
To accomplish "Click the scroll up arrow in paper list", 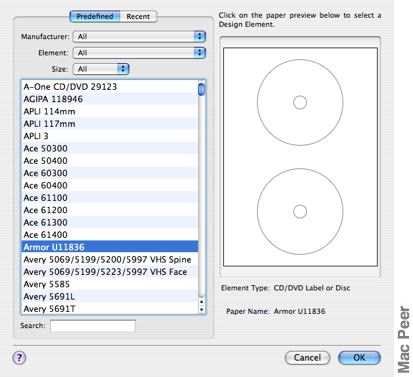I will [x=201, y=302].
